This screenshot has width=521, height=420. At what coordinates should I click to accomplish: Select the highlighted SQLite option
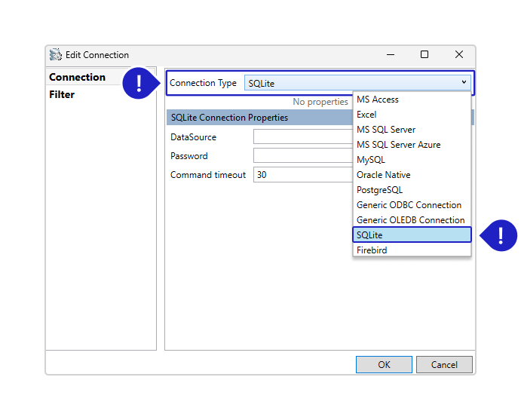(x=412, y=235)
